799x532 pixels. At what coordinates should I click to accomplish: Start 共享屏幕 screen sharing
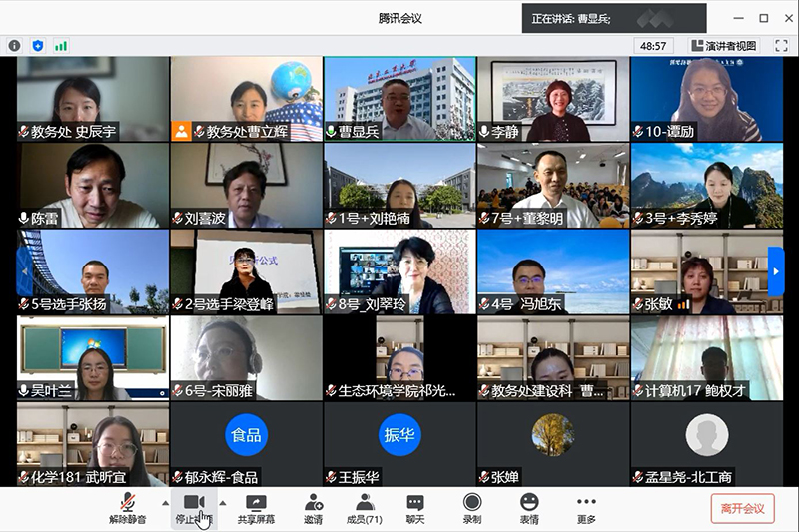click(x=256, y=508)
